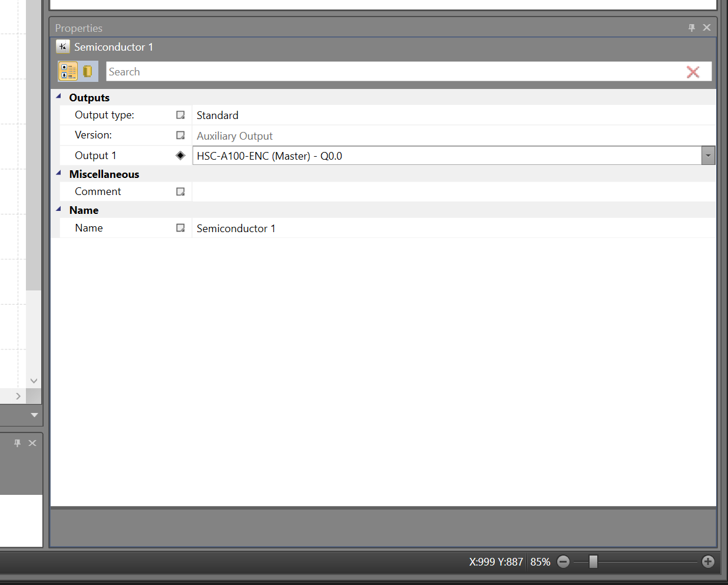Viewport: 728px width, 585px height.
Task: Clear the properties search with red X
Action: pyautogui.click(x=693, y=72)
